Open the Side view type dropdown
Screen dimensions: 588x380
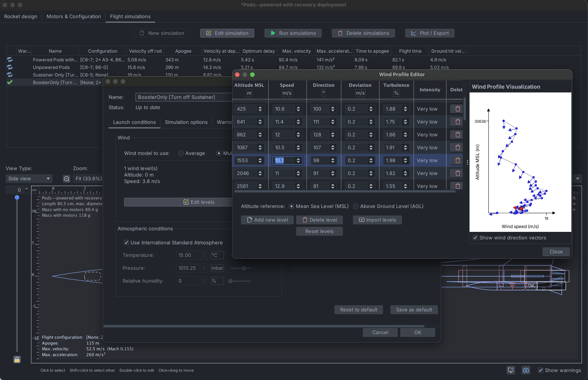pyautogui.click(x=29, y=179)
